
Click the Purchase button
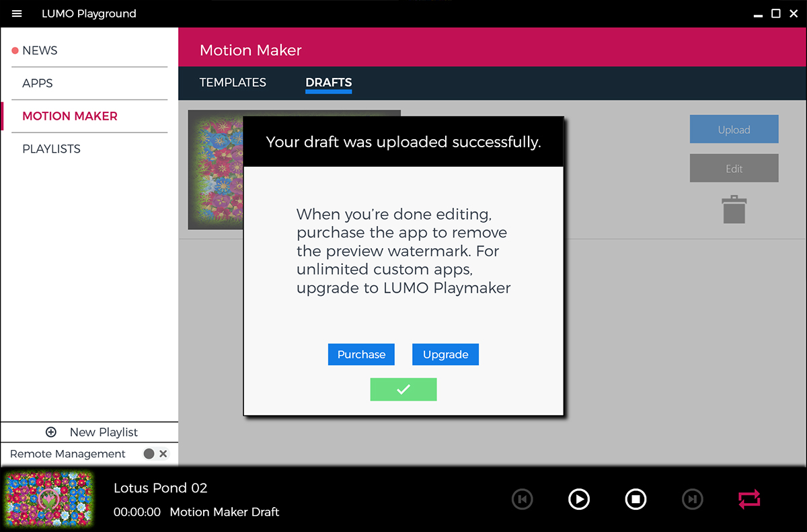361,354
